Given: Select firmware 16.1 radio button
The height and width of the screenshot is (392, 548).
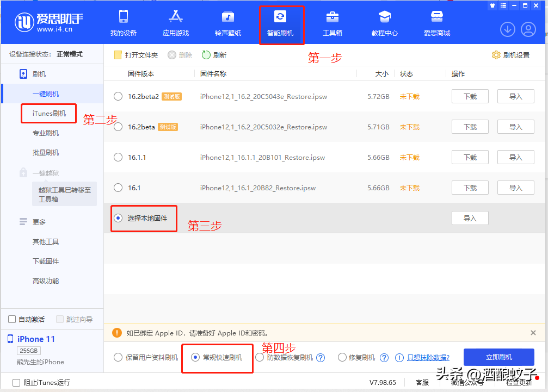Looking at the screenshot, I should 118,188.
